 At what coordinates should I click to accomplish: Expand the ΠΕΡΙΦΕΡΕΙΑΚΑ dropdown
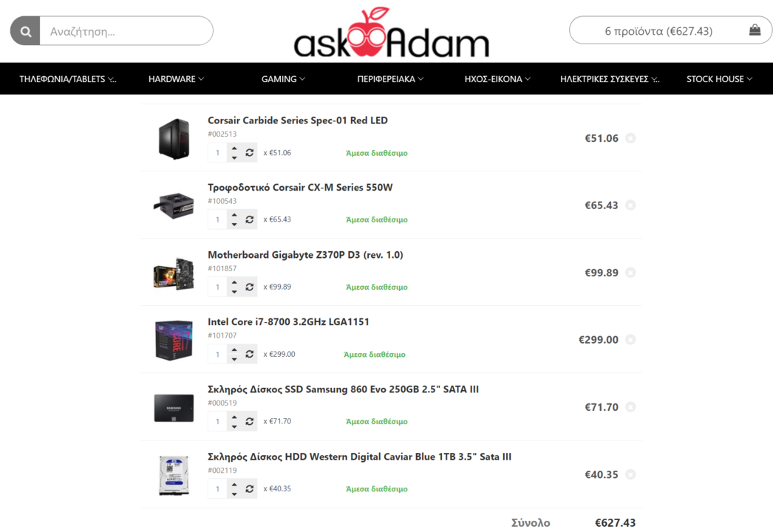(x=390, y=79)
